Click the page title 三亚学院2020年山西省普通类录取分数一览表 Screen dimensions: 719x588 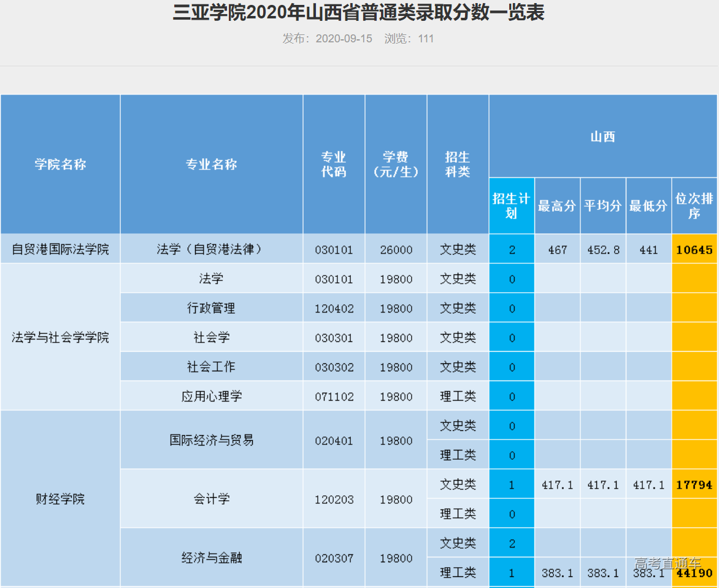[359, 12]
